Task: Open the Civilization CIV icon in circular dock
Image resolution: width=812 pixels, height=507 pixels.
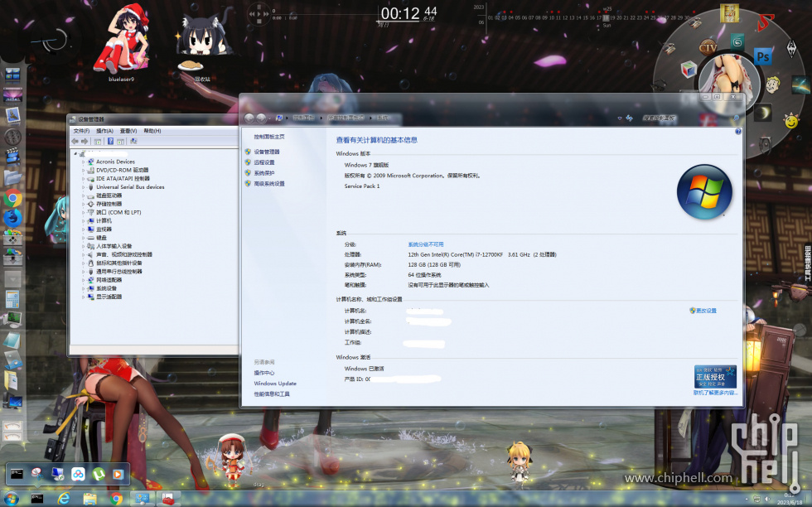Action: (708, 48)
